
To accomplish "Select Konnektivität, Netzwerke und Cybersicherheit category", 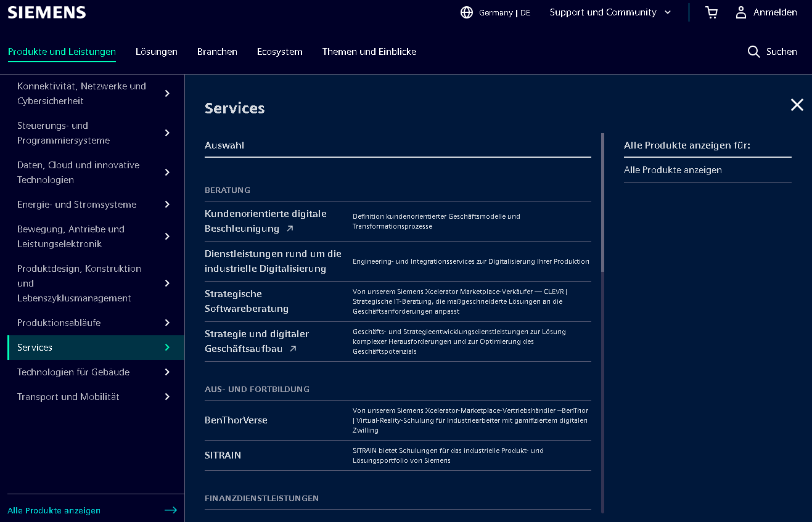I will coord(81,94).
